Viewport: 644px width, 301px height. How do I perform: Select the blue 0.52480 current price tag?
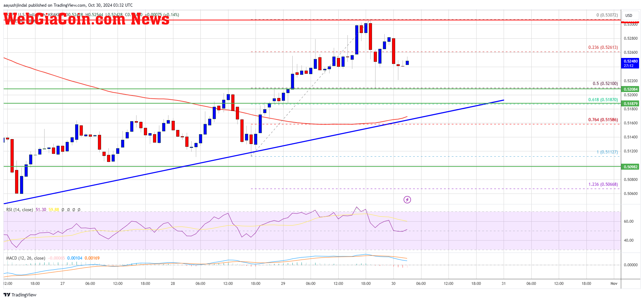point(630,63)
